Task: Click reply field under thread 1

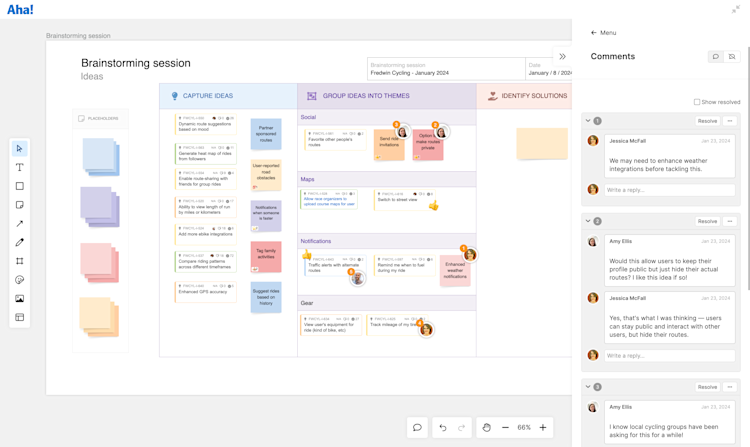Action: click(670, 190)
